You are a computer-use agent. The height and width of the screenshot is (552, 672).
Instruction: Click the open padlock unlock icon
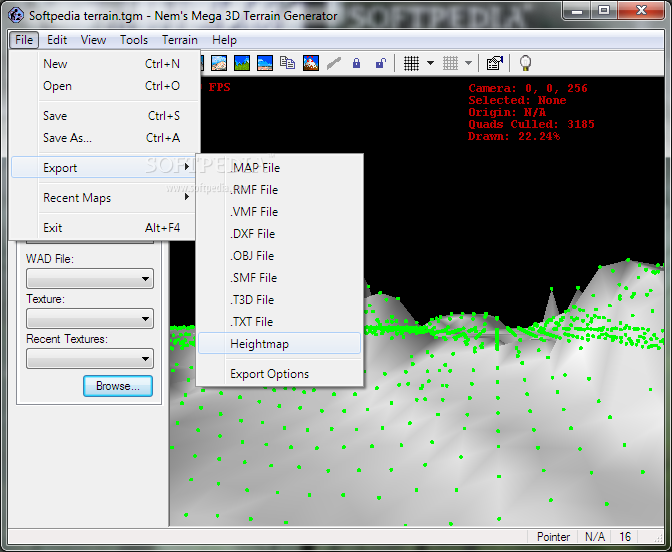[x=380, y=63]
